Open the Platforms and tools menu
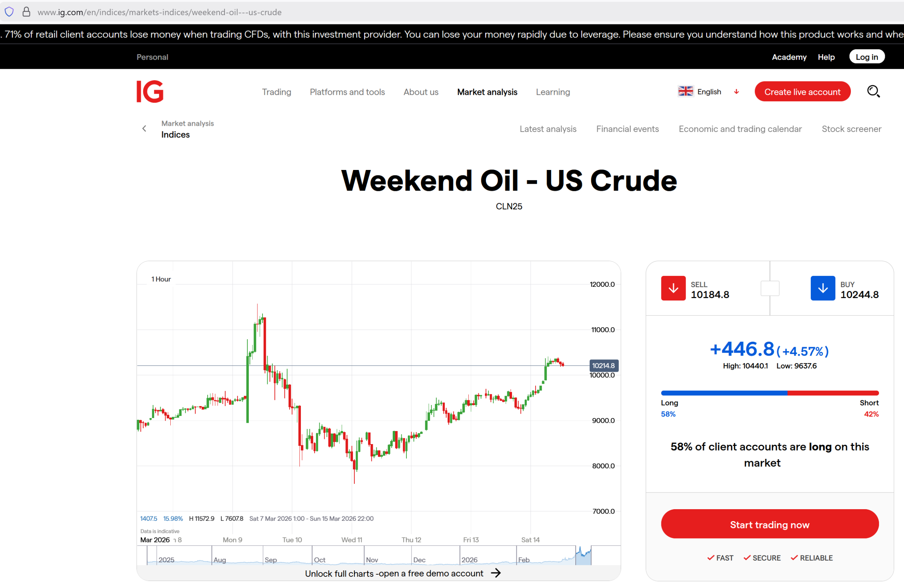 coord(347,92)
